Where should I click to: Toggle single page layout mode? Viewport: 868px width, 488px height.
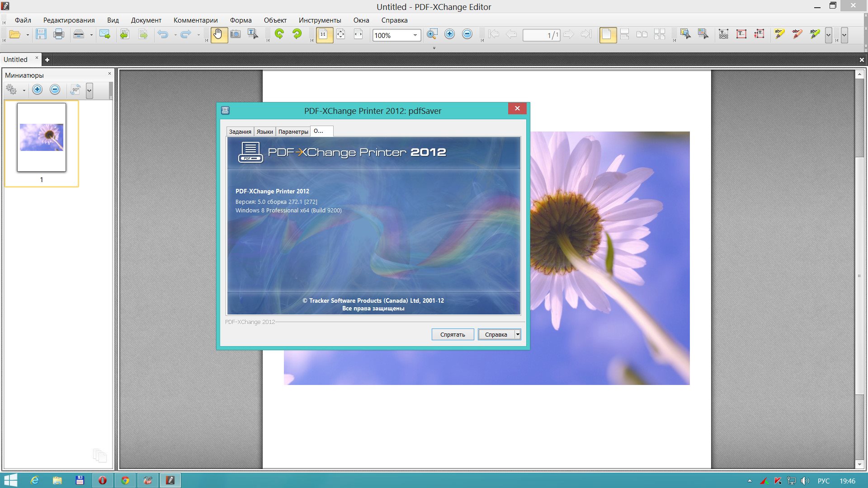(x=607, y=34)
